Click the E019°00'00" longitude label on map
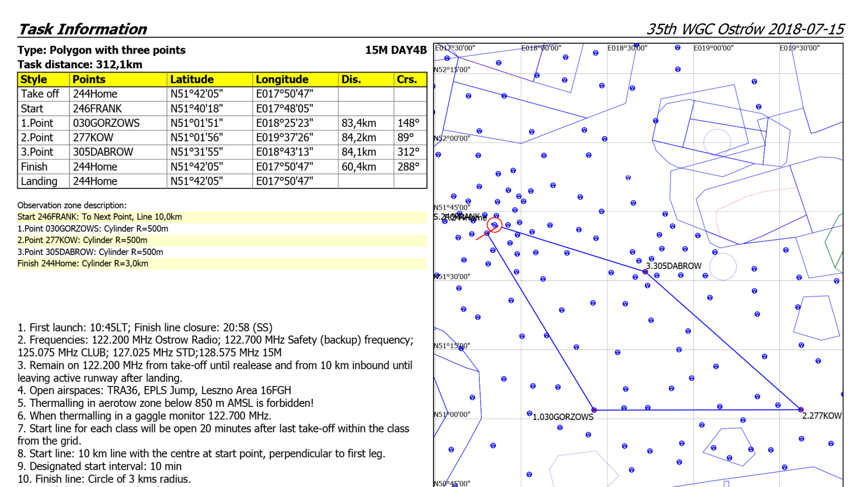Image resolution: width=868 pixels, height=487 pixels. tap(713, 48)
